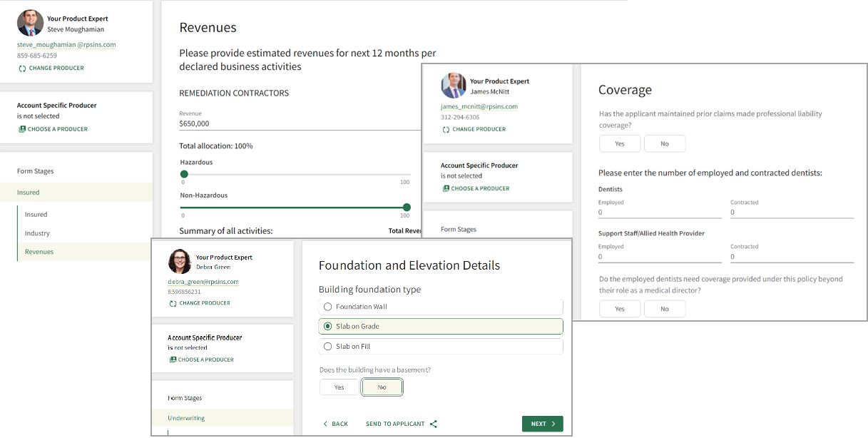The height and width of the screenshot is (438, 868).
Task: Click phone number 312-294-6306
Action: point(460,118)
